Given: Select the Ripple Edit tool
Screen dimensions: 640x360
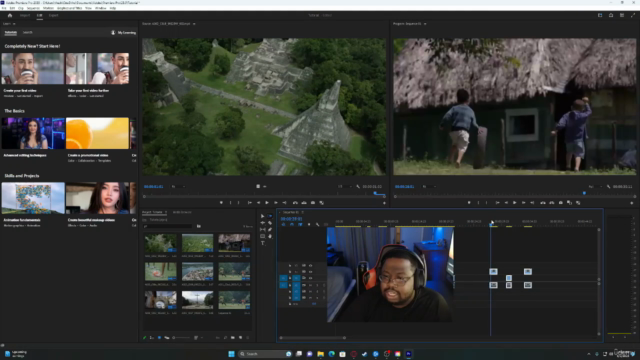Looking at the screenshot, I should 262,223.
